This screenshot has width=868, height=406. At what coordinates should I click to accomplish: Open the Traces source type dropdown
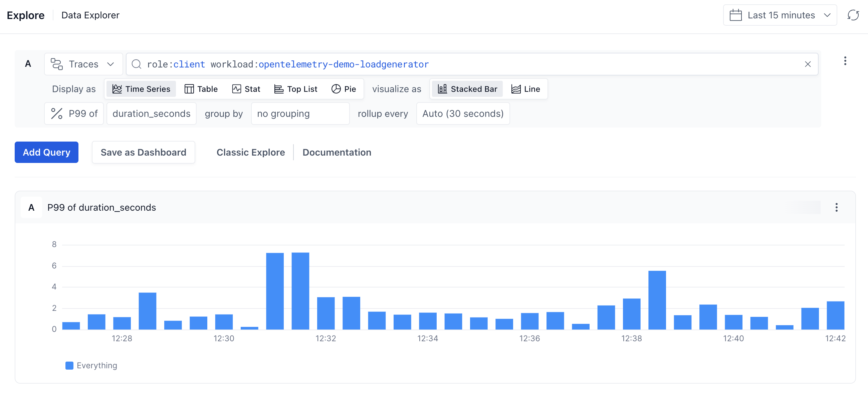point(83,64)
